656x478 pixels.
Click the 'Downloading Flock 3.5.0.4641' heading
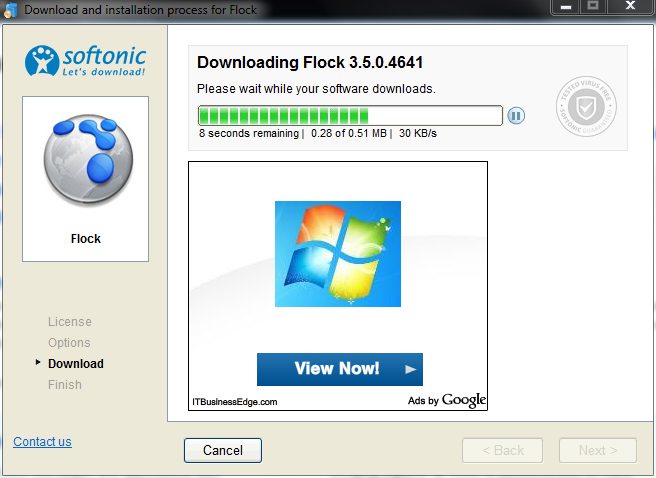[310, 62]
